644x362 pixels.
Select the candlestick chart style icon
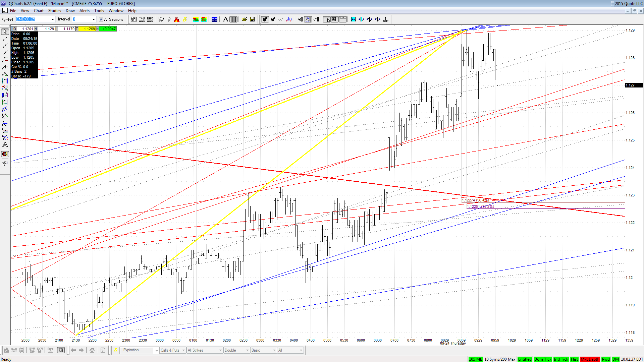pyautogui.click(x=273, y=19)
